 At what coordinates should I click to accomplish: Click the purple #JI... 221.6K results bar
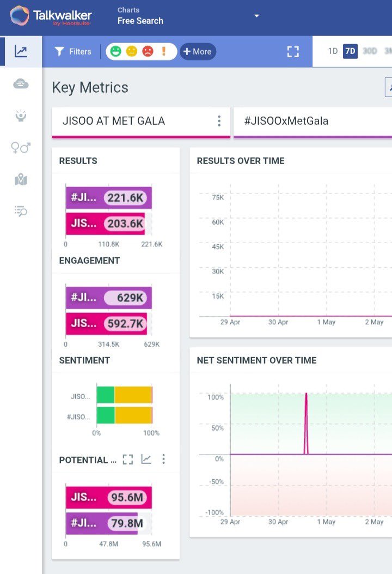(x=108, y=198)
